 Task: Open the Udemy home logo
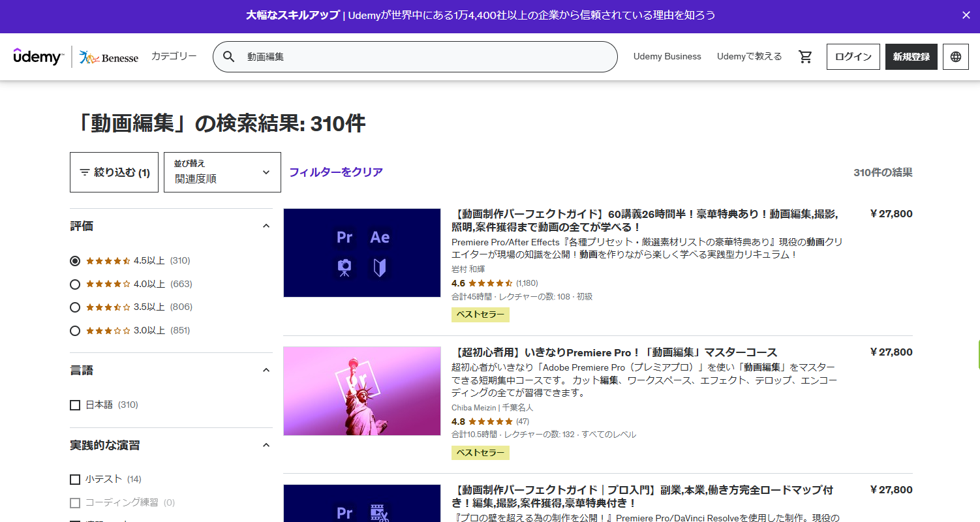pos(38,57)
